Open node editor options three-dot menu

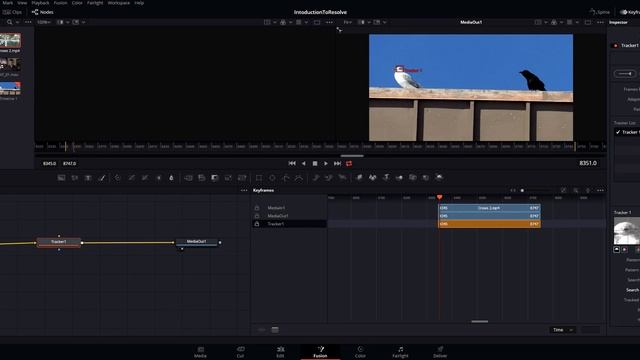pos(244,190)
